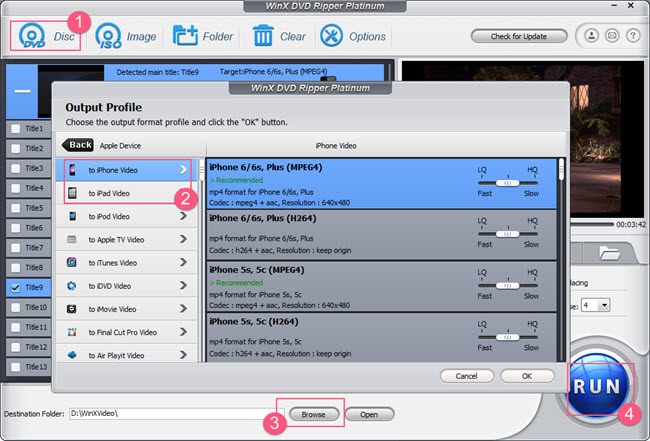Expand the to iPhone Video arrow
Image resolution: width=650 pixels, height=441 pixels.
[x=183, y=170]
